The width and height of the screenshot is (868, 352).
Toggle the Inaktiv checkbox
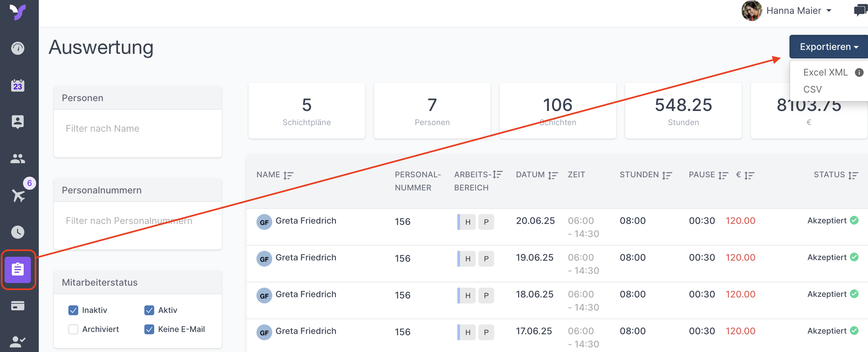click(73, 310)
